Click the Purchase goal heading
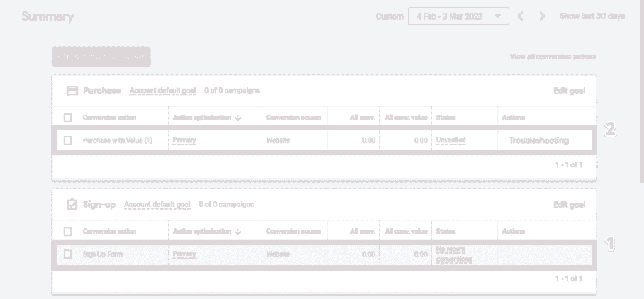This screenshot has height=299, width=644. (x=102, y=91)
